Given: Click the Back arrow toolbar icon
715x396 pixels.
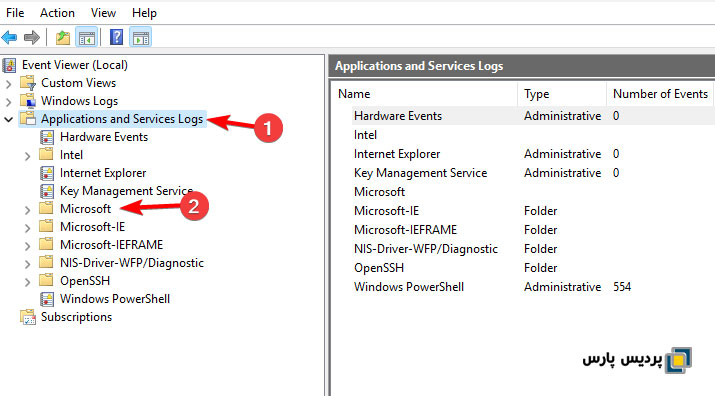Looking at the screenshot, I should point(9,37).
